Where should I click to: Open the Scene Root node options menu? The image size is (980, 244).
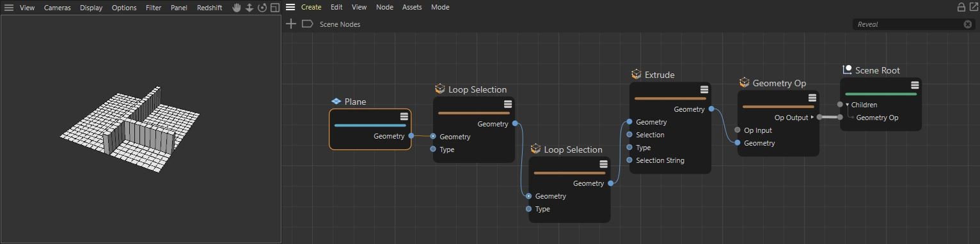(915, 85)
